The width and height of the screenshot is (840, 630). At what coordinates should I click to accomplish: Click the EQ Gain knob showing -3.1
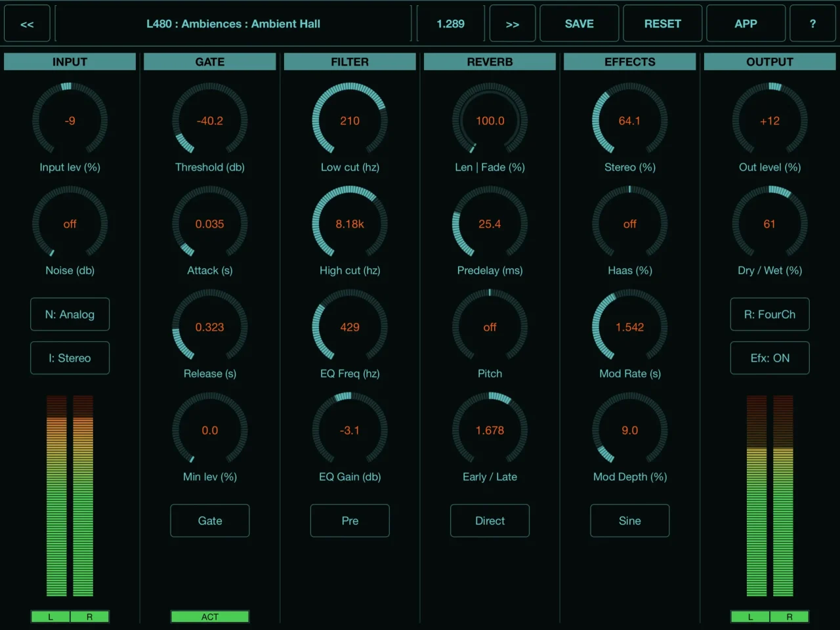(x=350, y=430)
